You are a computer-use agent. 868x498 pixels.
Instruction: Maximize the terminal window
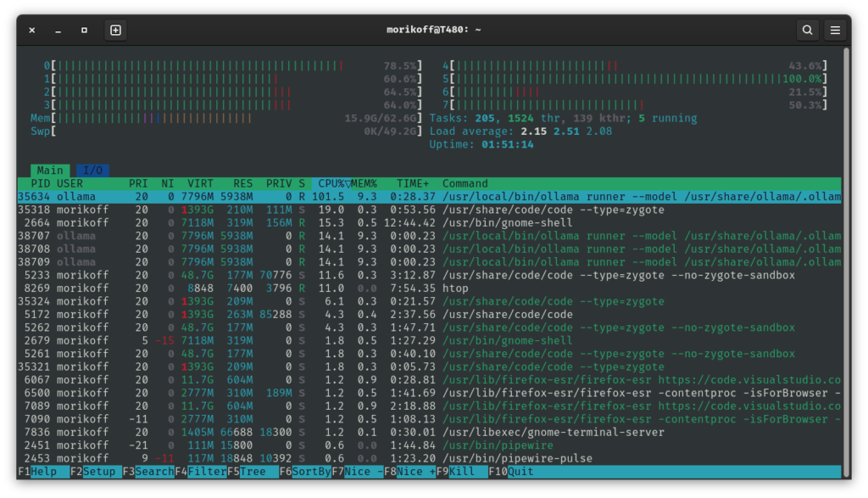tap(84, 30)
